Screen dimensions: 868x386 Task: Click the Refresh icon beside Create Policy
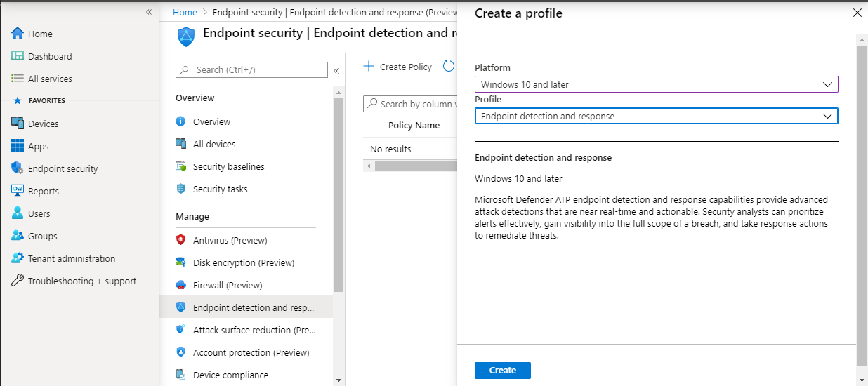(449, 67)
